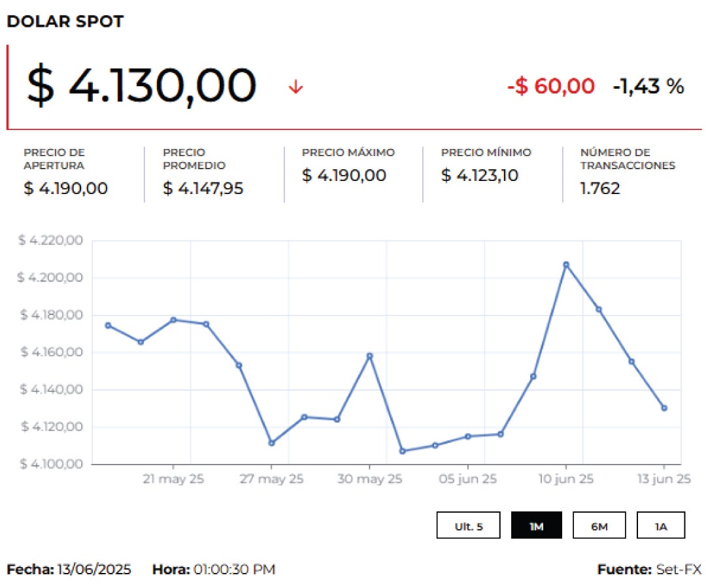Screen dimensions: 706x588
Task: Click the DOLAR SPOT heading
Action: [65, 22]
